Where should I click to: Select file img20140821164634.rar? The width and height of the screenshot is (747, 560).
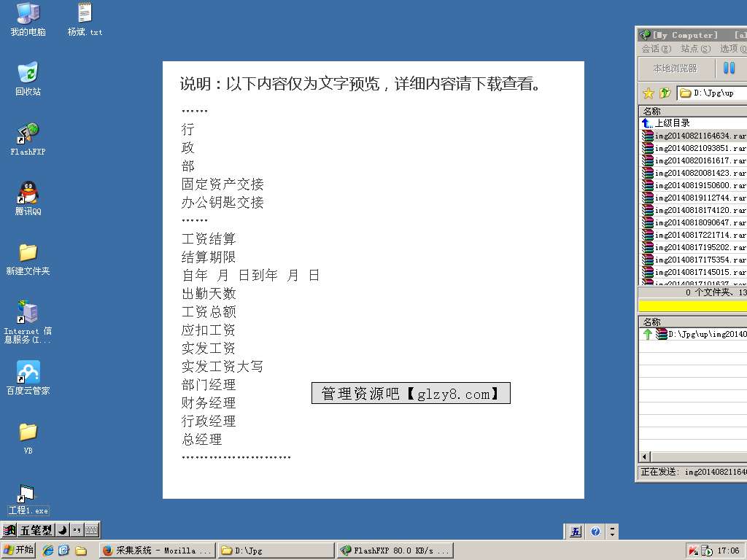[x=693, y=136]
